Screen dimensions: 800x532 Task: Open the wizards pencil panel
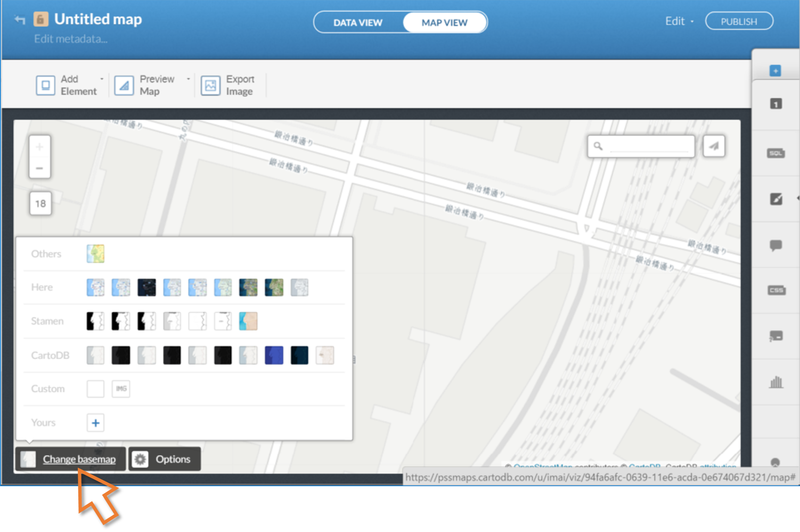point(776,199)
